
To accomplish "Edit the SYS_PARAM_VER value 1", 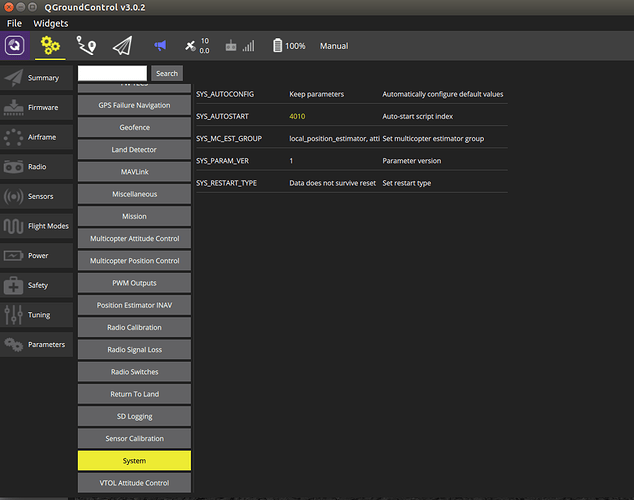I will point(291,161).
